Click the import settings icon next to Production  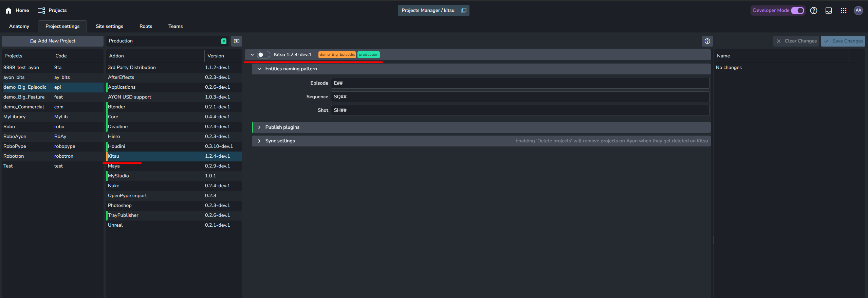pyautogui.click(x=237, y=41)
